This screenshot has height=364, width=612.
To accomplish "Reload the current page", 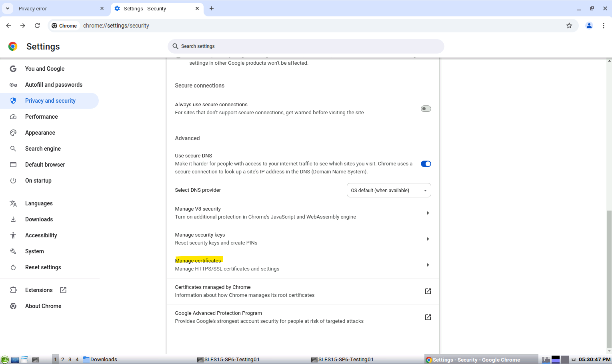I will click(37, 26).
